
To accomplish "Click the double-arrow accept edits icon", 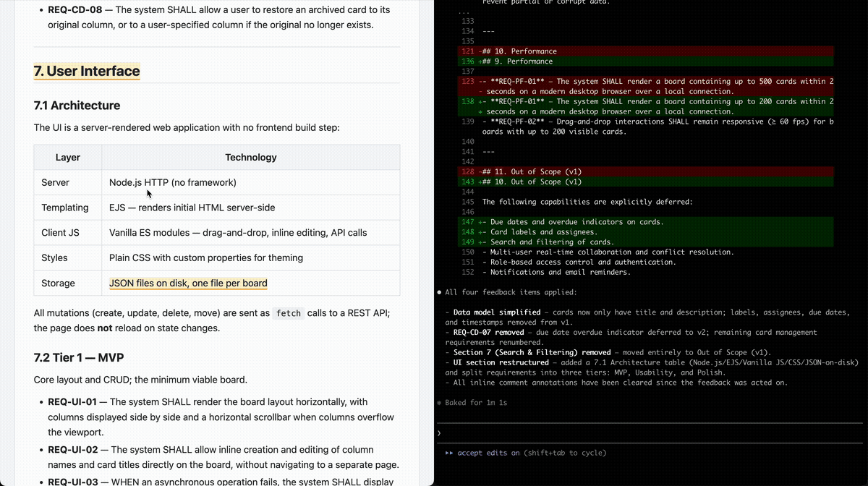I will (x=449, y=453).
